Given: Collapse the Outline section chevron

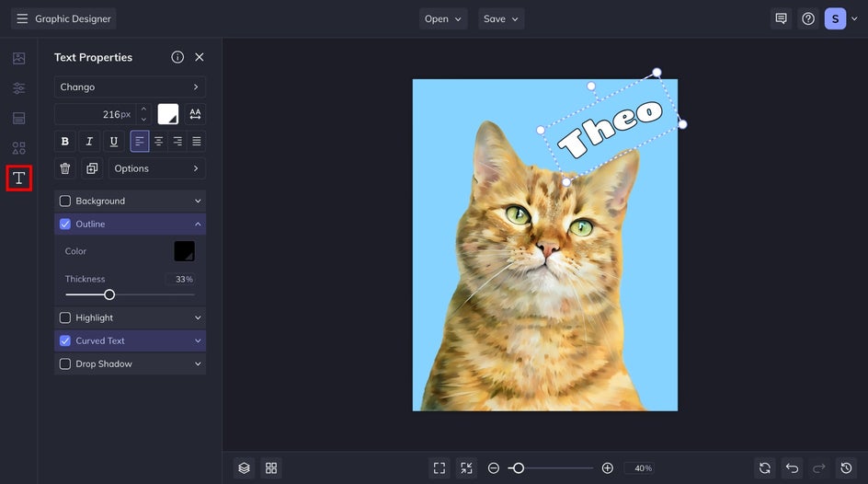Looking at the screenshot, I should pyautogui.click(x=198, y=225).
